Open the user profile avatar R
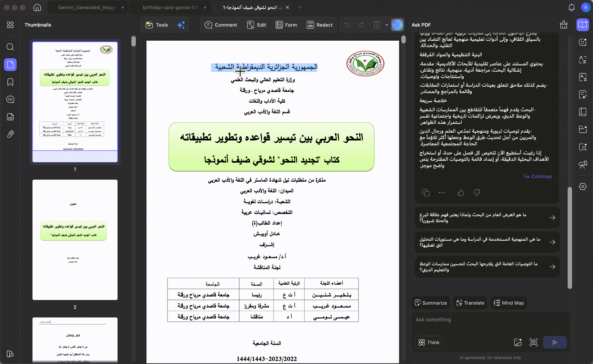Image resolution: width=593 pixels, height=364 pixels. (x=586, y=7)
